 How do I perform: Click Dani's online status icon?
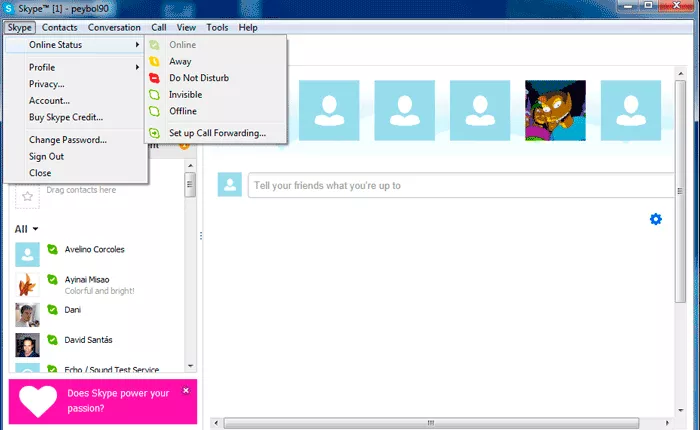tap(53, 309)
